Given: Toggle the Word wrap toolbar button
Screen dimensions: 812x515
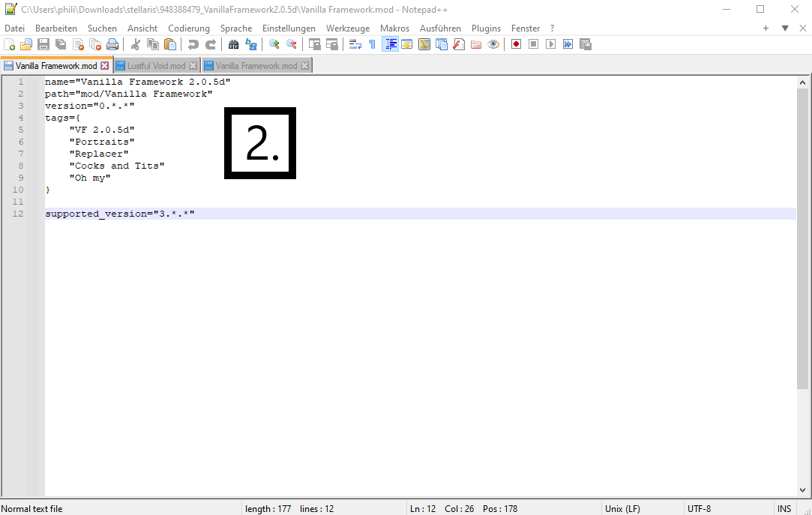Looking at the screenshot, I should pyautogui.click(x=355, y=44).
